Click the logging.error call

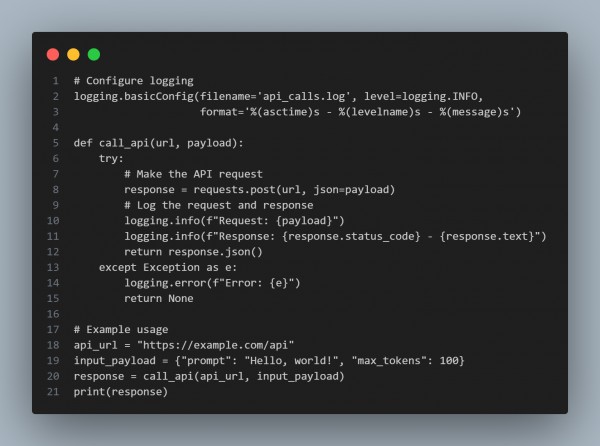coord(212,283)
